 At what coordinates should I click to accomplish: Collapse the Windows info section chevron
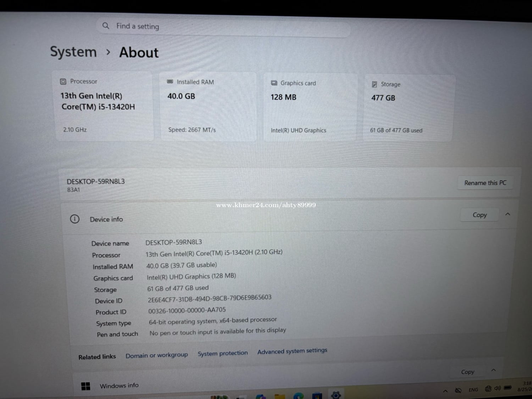(493, 370)
